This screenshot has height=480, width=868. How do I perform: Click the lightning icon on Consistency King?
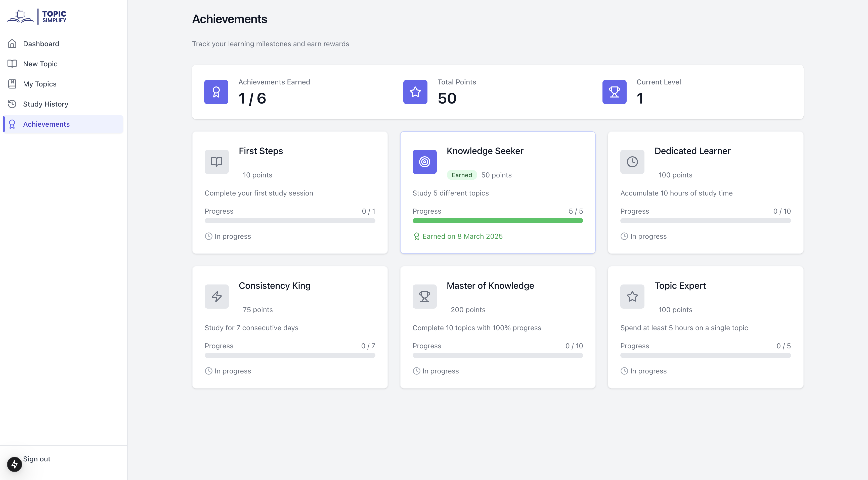[x=216, y=297]
